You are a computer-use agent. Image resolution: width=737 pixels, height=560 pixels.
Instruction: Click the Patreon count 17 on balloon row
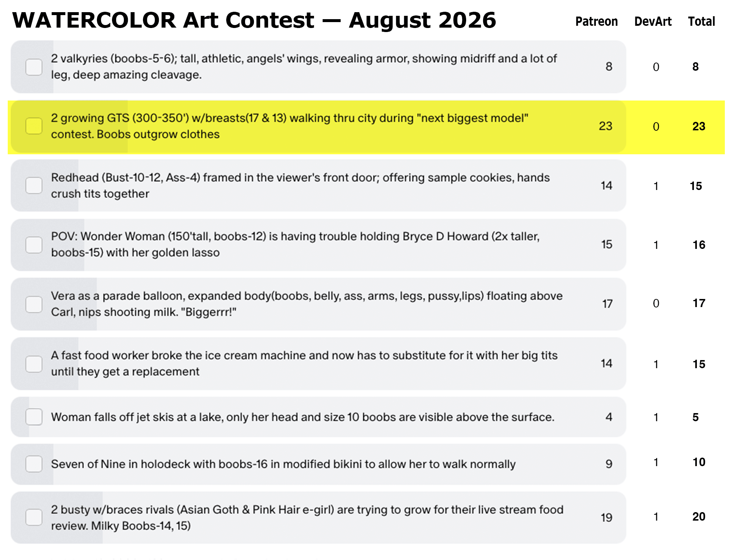607,304
